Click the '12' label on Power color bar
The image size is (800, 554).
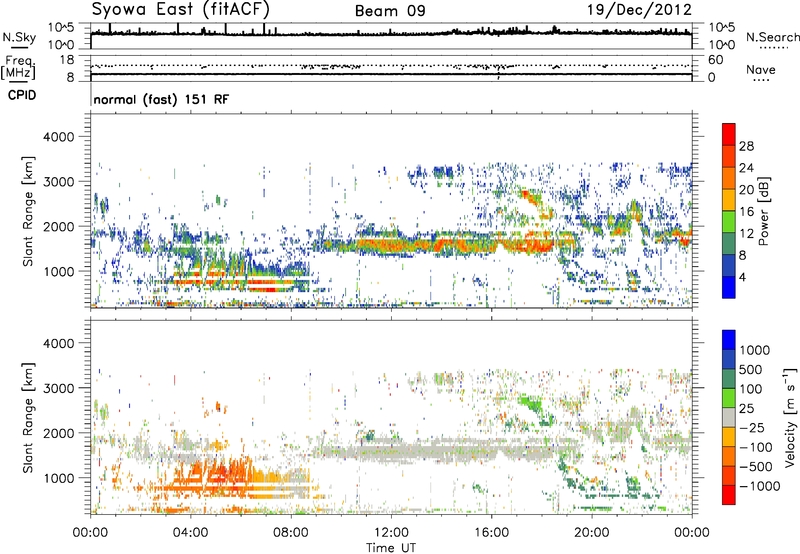746,234
